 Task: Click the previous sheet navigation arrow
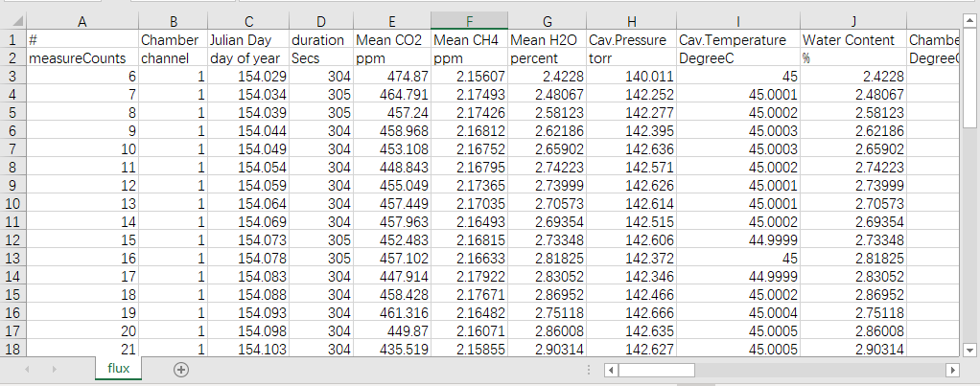25,369
